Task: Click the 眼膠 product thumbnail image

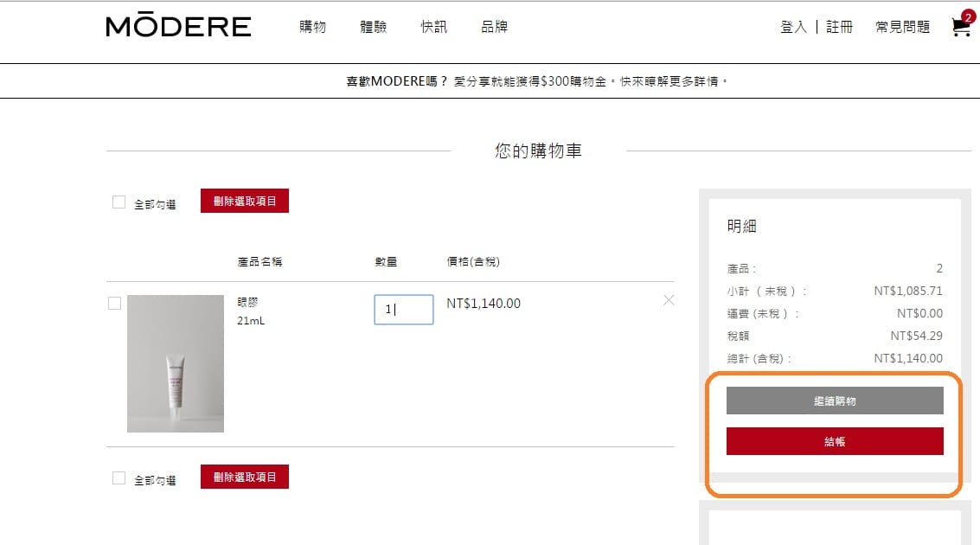Action: [x=175, y=362]
